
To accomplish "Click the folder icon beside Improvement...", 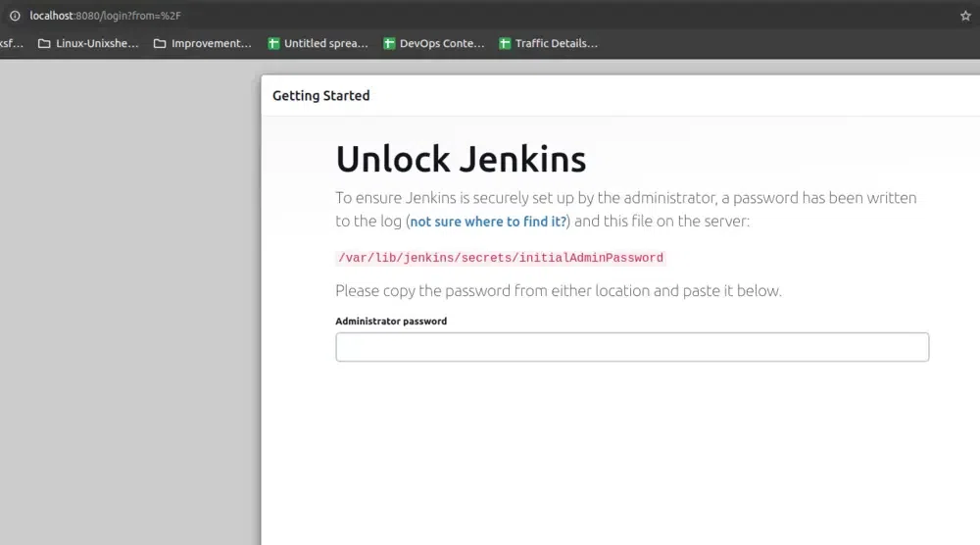I will (160, 44).
